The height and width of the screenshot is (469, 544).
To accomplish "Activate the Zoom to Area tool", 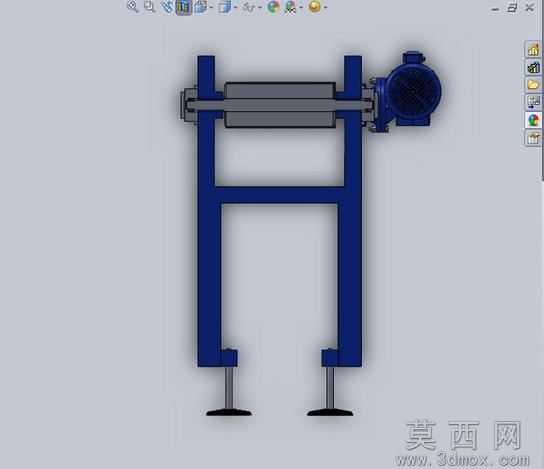I will pos(150,7).
